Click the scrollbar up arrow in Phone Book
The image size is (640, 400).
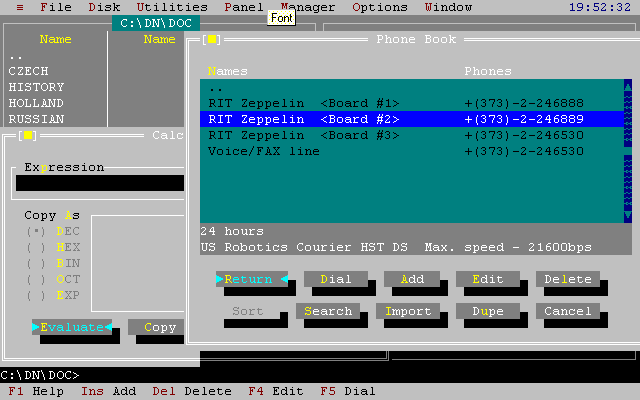click(628, 87)
